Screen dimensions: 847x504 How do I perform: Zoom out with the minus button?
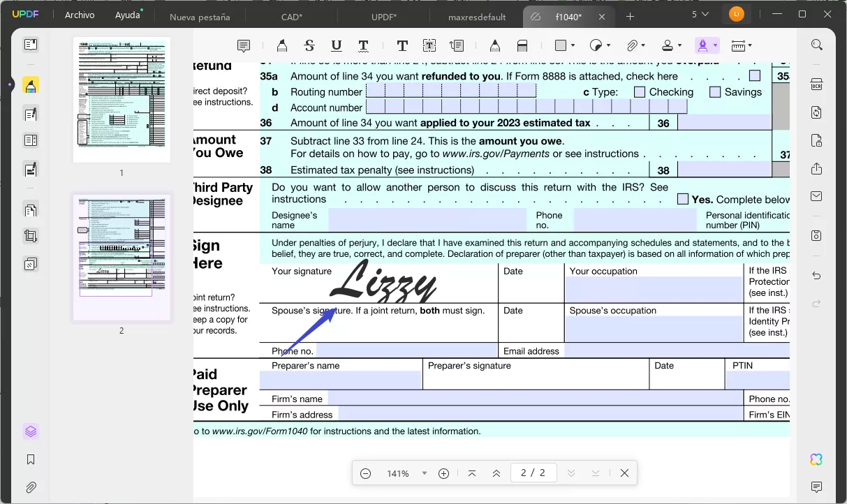coord(365,473)
